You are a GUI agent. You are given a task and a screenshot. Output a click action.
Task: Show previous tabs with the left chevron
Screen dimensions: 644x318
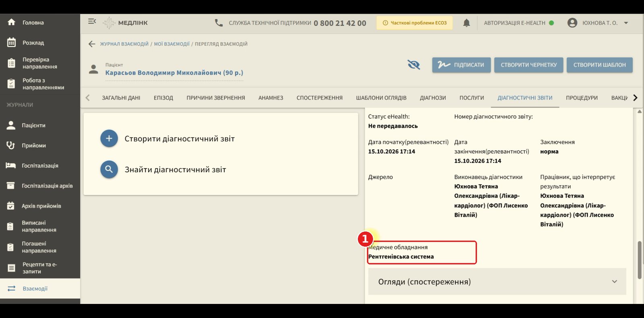pyautogui.click(x=87, y=98)
